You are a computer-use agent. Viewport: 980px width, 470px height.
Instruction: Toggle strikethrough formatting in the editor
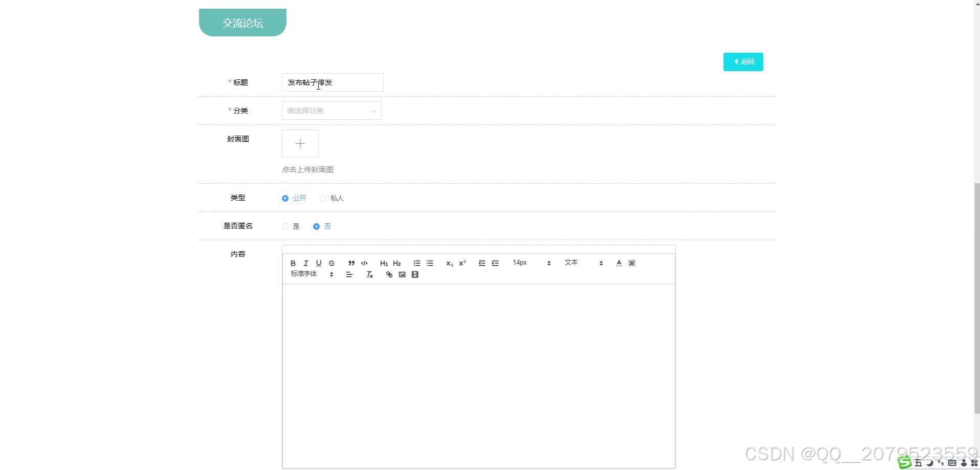click(331, 263)
